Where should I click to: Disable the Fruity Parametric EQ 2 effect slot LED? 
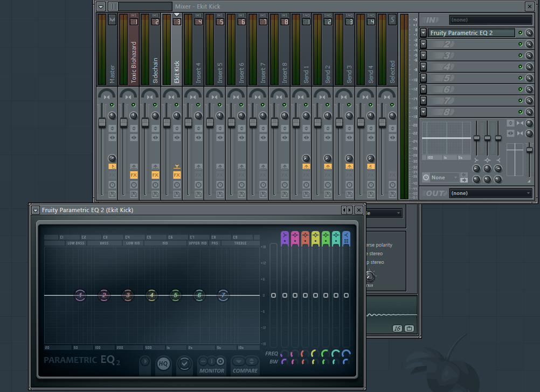point(521,33)
